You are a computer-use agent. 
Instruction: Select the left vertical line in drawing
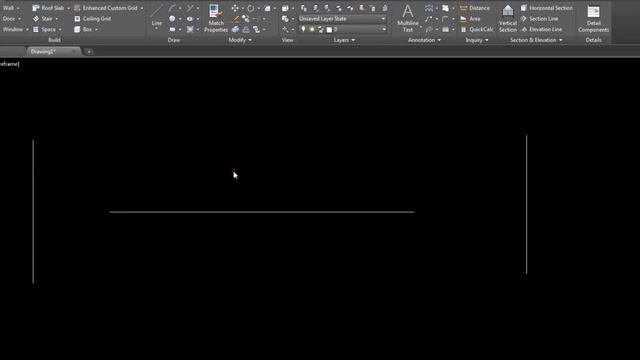coord(33,211)
